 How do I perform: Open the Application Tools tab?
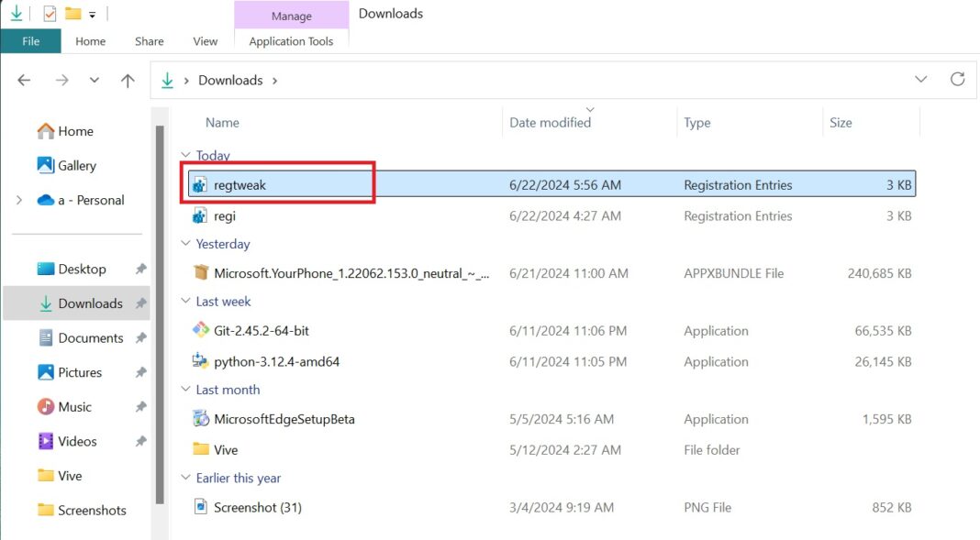coord(291,41)
